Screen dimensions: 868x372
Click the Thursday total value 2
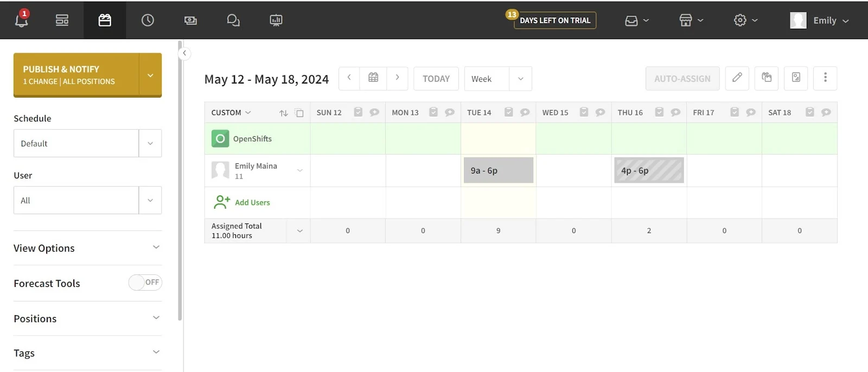(x=649, y=230)
